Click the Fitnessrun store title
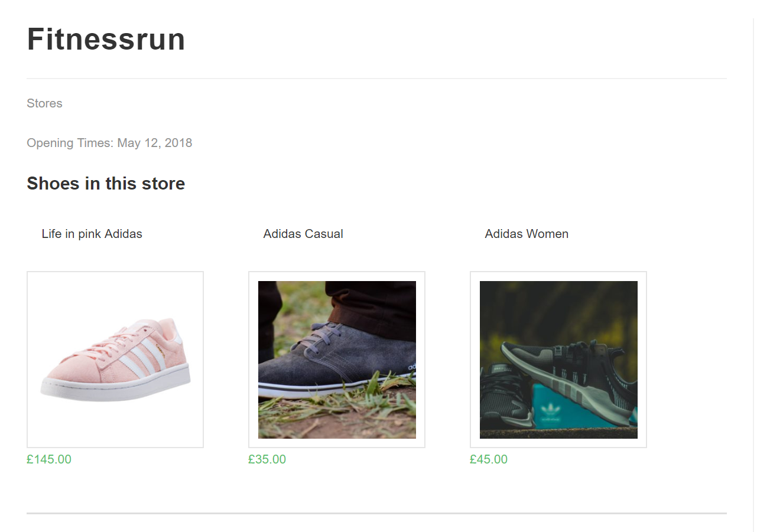The height and width of the screenshot is (532, 757). point(106,40)
